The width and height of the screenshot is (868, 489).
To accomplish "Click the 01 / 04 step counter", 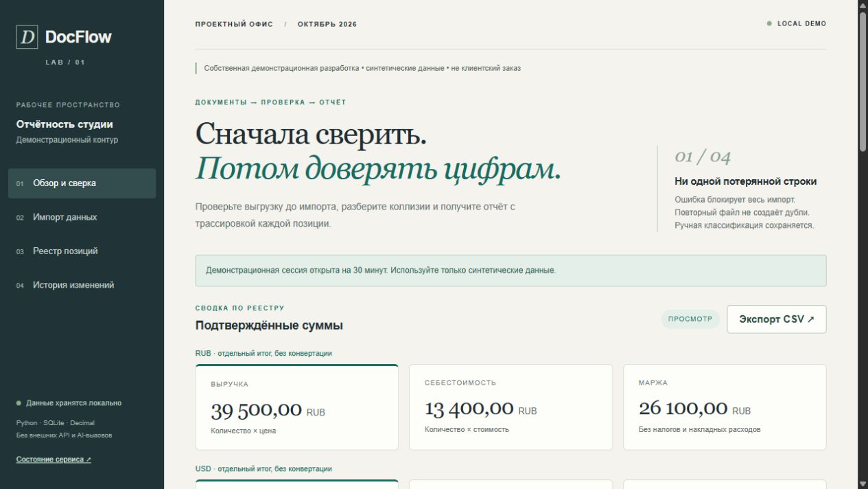I will (x=703, y=157).
